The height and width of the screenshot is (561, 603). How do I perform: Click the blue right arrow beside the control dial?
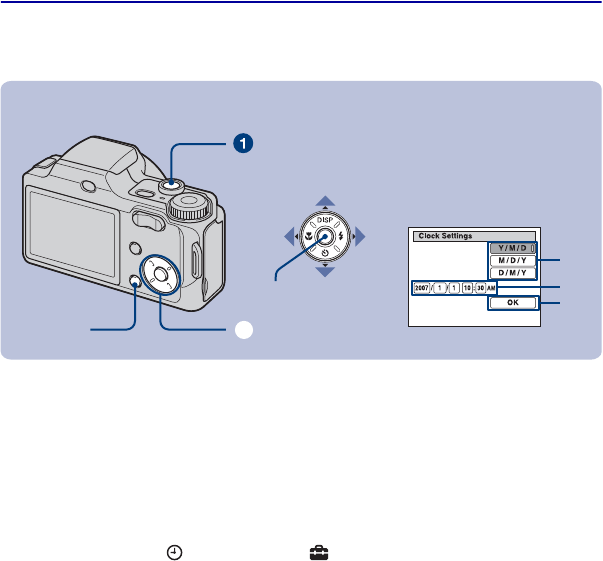click(x=360, y=236)
